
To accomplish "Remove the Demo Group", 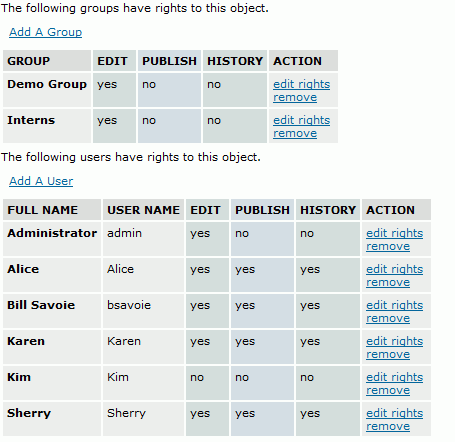I will pyautogui.click(x=295, y=97).
